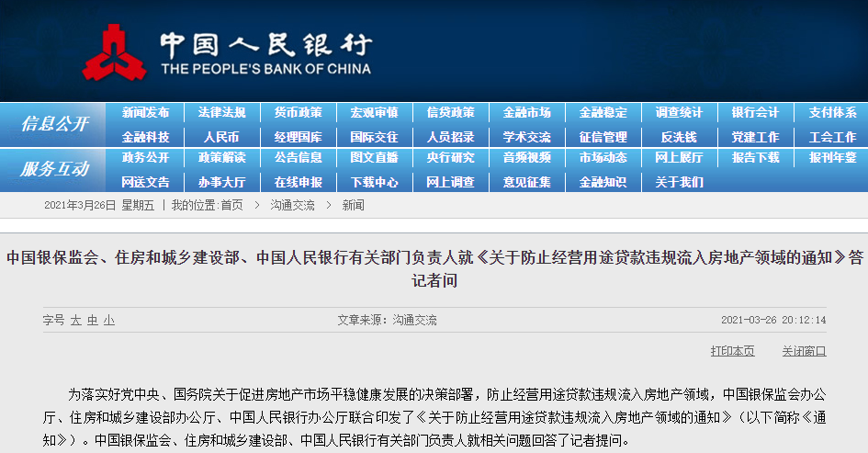Image resolution: width=868 pixels, height=453 pixels.
Task: Open 网送文告 page
Action: (145, 182)
